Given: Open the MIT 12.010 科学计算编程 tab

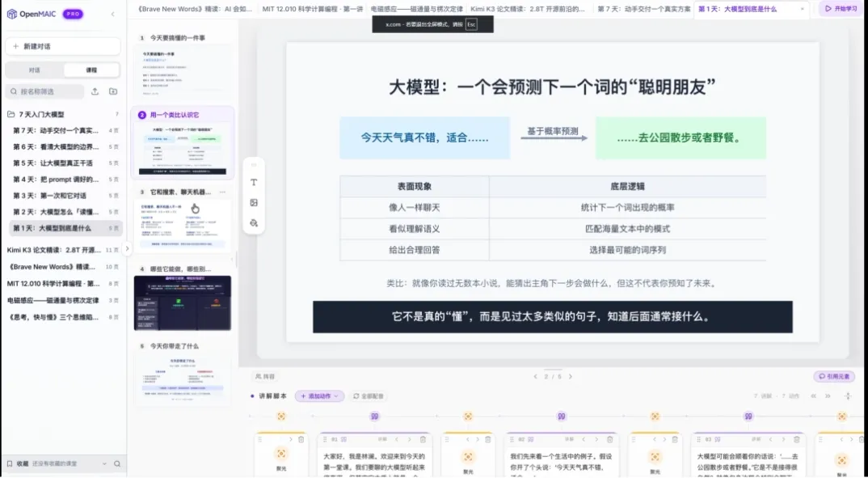Looking at the screenshot, I should (x=312, y=9).
